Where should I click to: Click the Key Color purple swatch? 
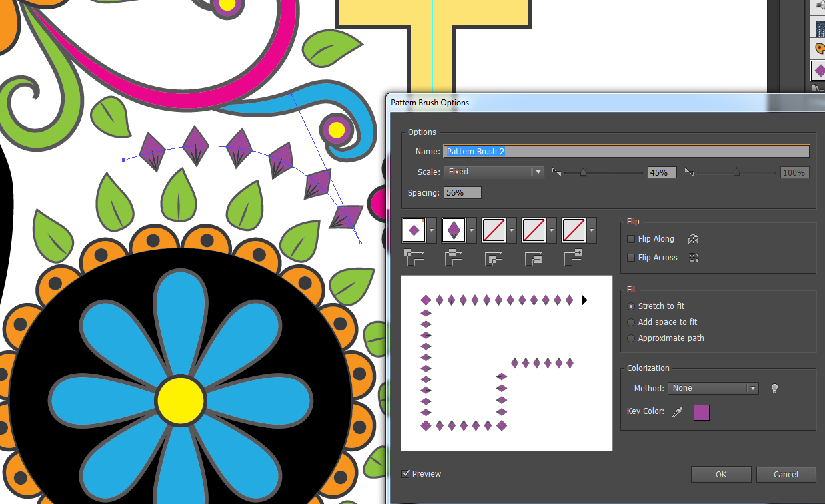[702, 413]
